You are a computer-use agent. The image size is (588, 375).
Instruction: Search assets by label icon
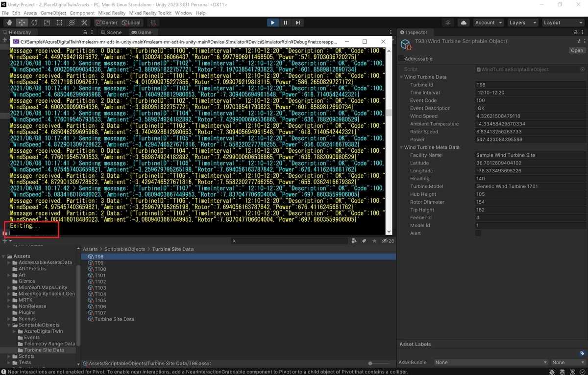[x=364, y=241]
